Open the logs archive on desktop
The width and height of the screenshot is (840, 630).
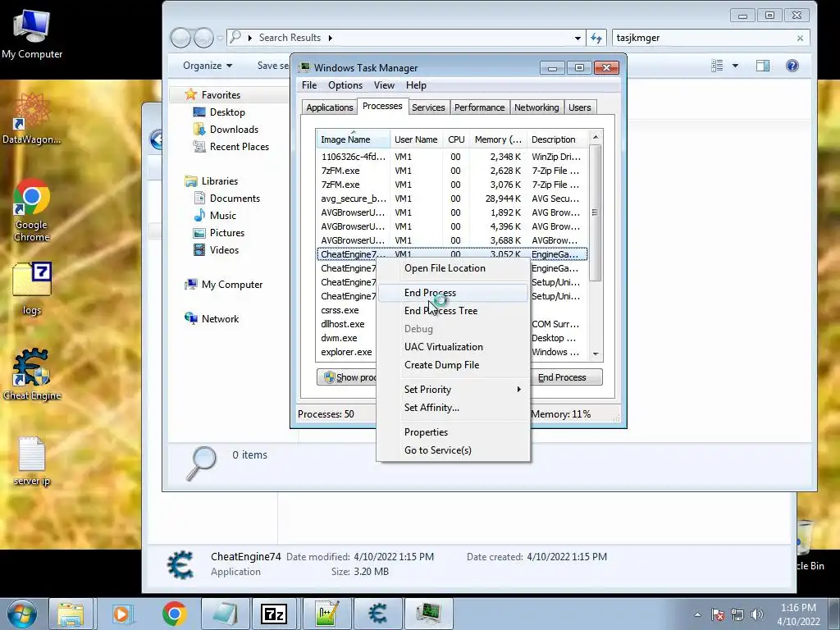[x=32, y=288]
